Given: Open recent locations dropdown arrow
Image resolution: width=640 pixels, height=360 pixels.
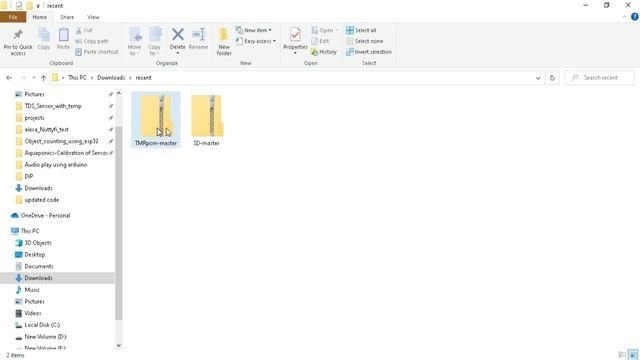Looking at the screenshot, I should pos(33,78).
